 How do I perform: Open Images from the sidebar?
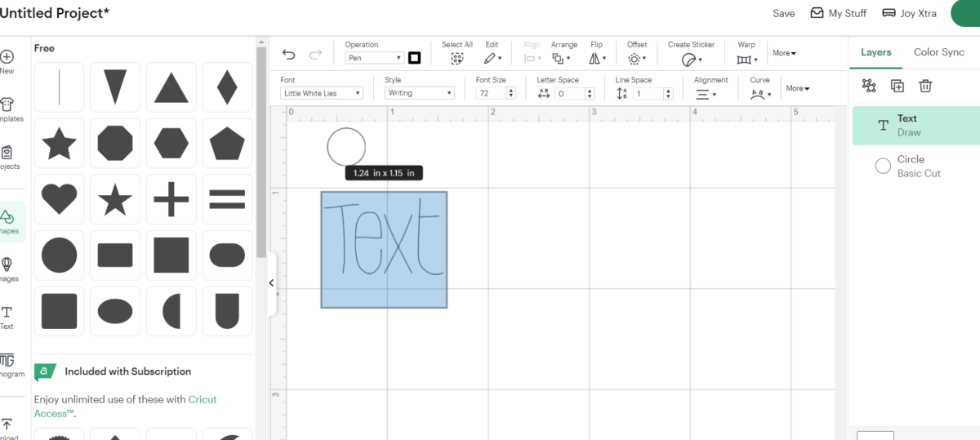[x=8, y=269]
